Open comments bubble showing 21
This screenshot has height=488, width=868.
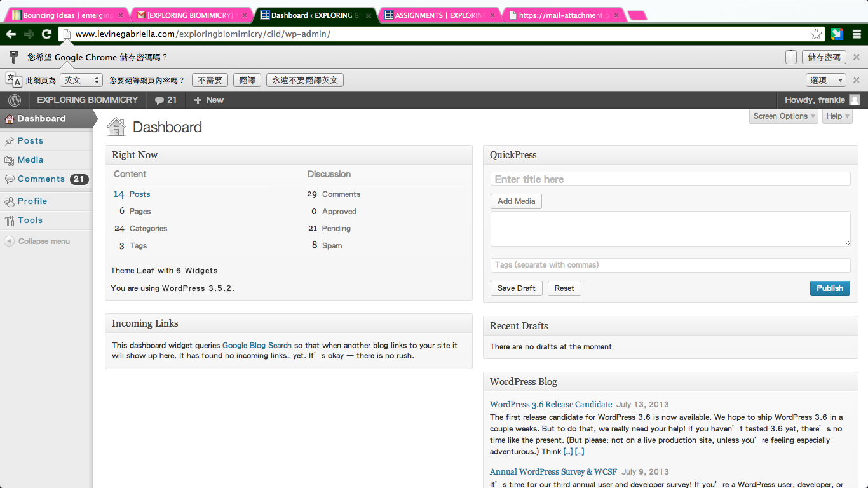point(166,100)
